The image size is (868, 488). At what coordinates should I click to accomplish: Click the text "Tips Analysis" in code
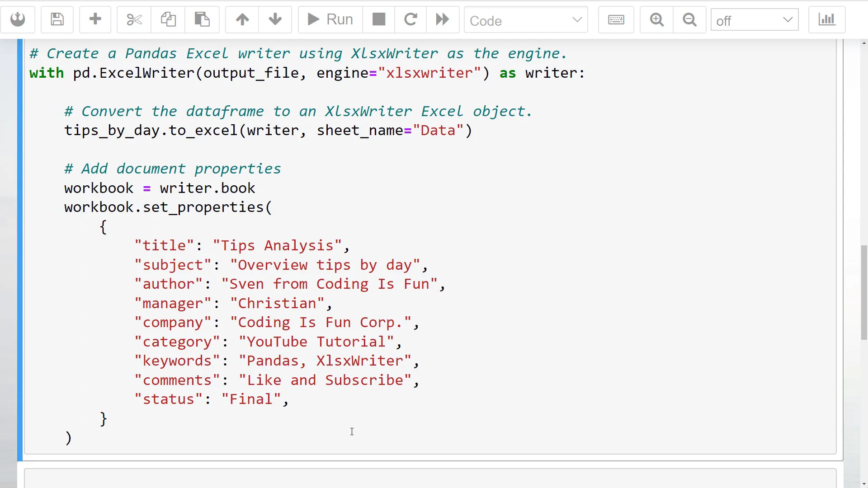click(x=277, y=246)
